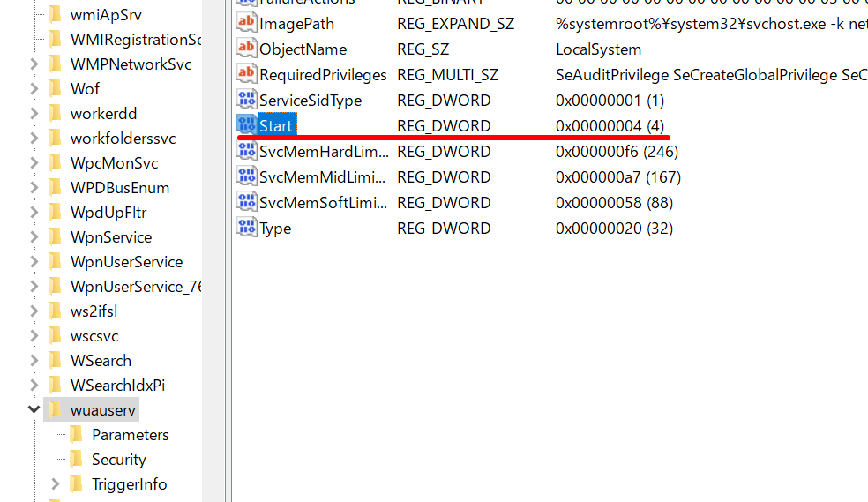The width and height of the screenshot is (868, 502).
Task: Click the Type DWORD value icon
Action: [246, 228]
